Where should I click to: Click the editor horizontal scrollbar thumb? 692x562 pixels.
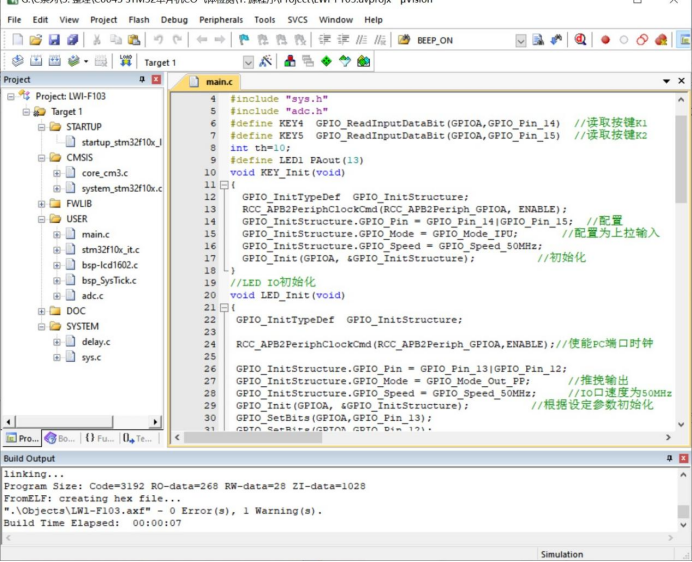pos(253,438)
